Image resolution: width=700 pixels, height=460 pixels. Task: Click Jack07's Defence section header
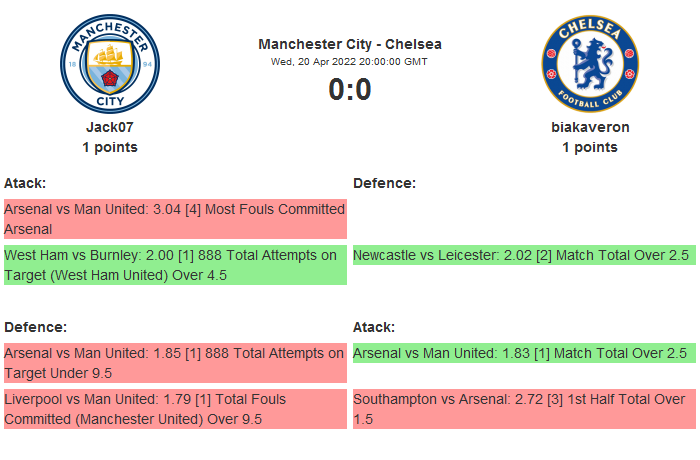point(35,327)
